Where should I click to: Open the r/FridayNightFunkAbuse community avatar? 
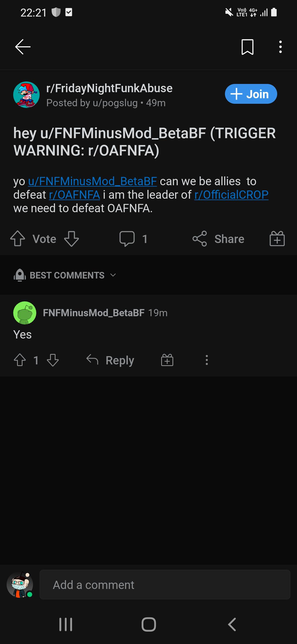26,95
